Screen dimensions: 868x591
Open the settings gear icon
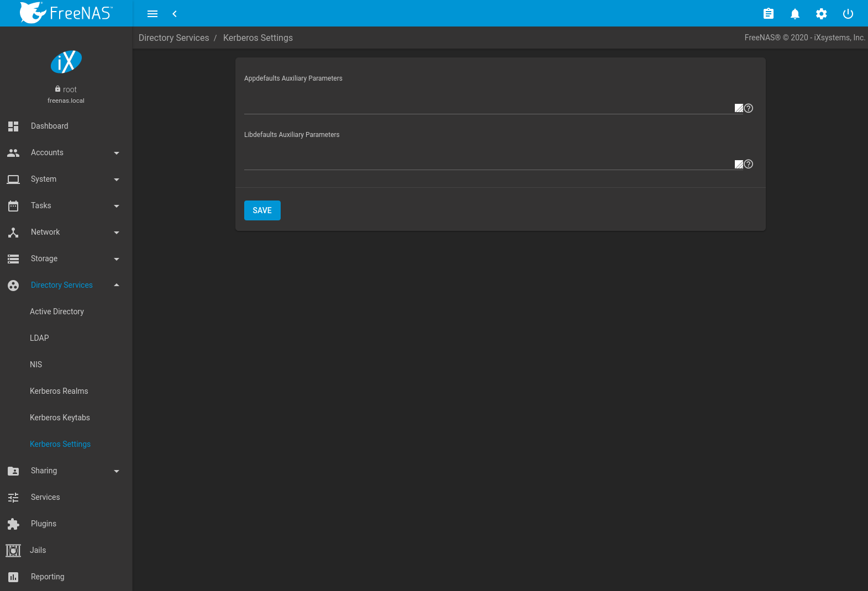[x=821, y=14]
